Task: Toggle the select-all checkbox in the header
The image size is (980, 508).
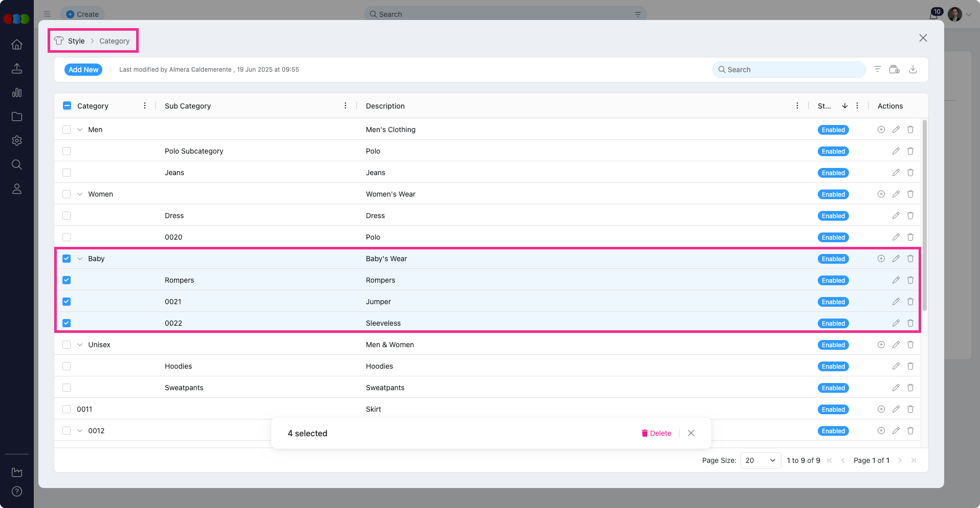Action: (x=67, y=105)
